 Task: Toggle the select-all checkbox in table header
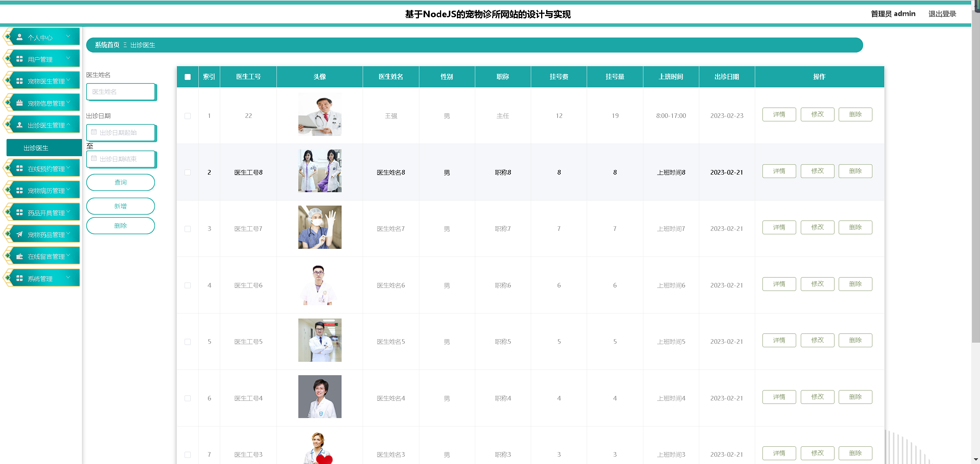[x=188, y=77]
